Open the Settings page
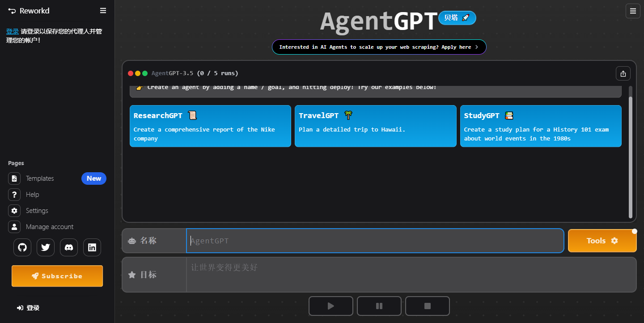 (x=57, y=211)
